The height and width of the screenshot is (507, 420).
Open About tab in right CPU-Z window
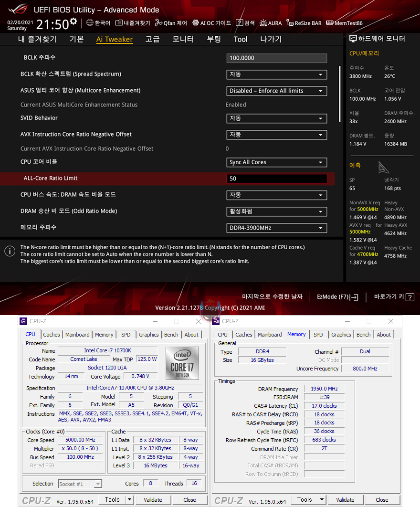click(x=384, y=335)
